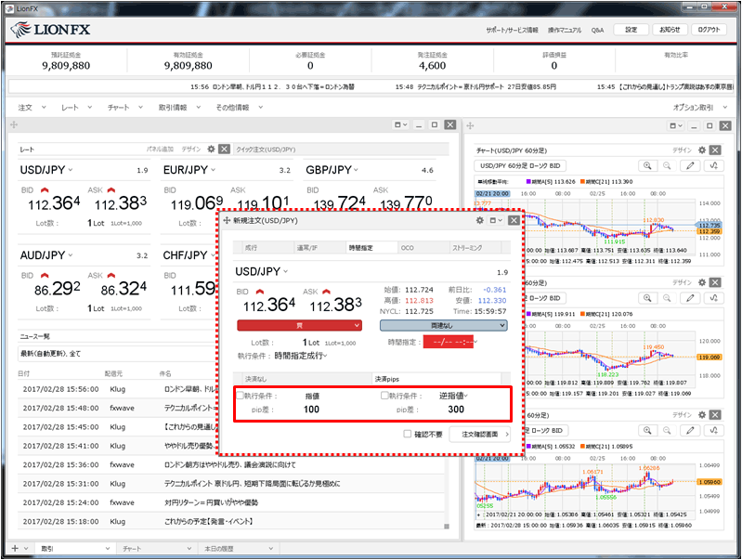Tick the 確認不要 checkbox
Image resolution: width=742 pixels, height=560 pixels.
(408, 434)
